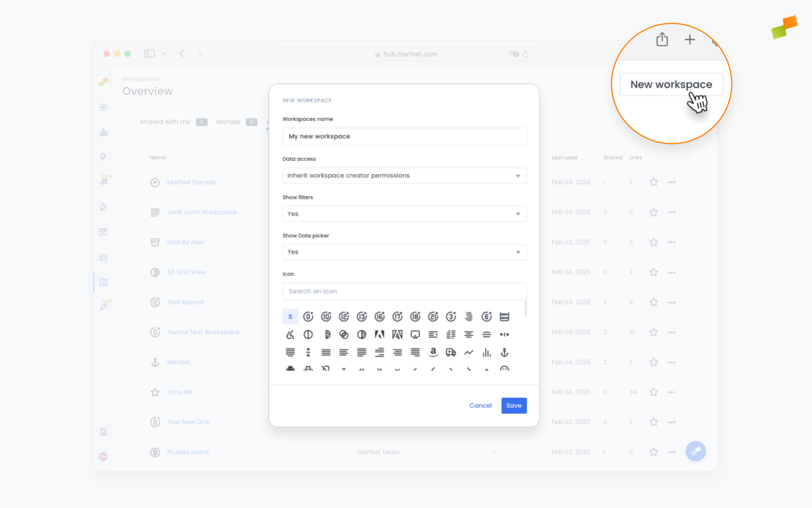Image resolution: width=812 pixels, height=508 pixels.
Task: Choose the Amazon "a" icon
Action: (x=433, y=352)
